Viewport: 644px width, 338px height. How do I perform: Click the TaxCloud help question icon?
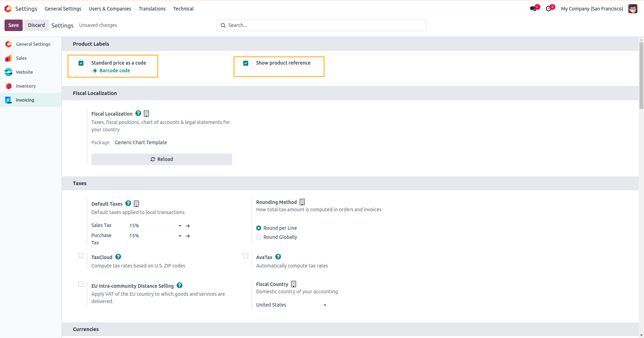pos(118,257)
